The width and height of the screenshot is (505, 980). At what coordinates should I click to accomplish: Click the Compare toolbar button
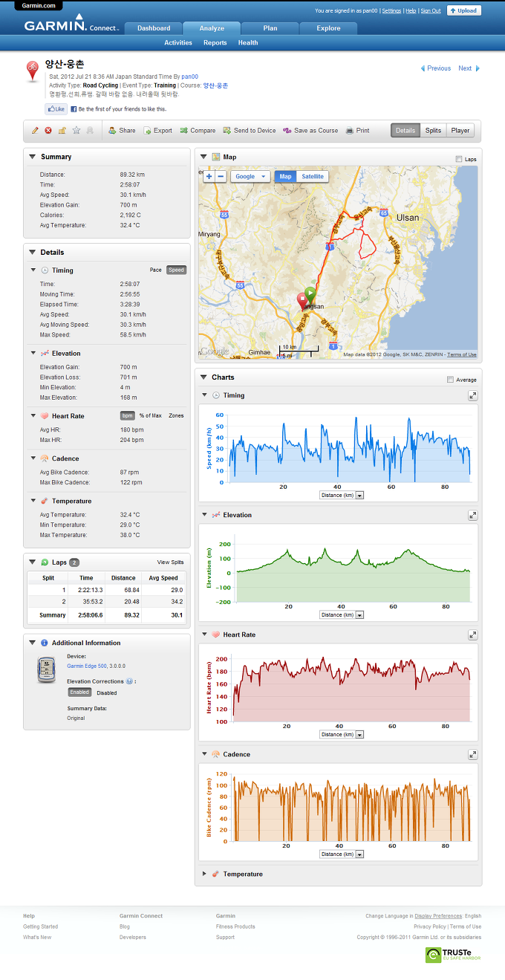[x=198, y=131]
